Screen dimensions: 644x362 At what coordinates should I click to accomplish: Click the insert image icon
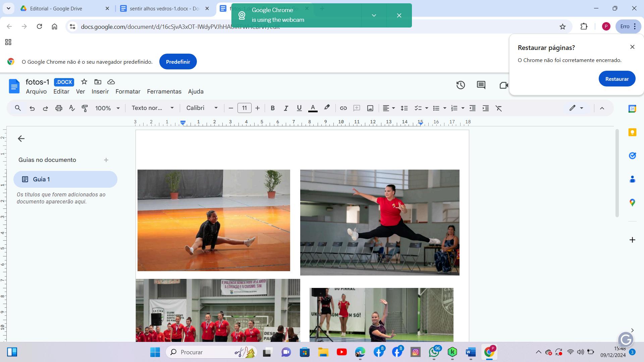tap(370, 108)
